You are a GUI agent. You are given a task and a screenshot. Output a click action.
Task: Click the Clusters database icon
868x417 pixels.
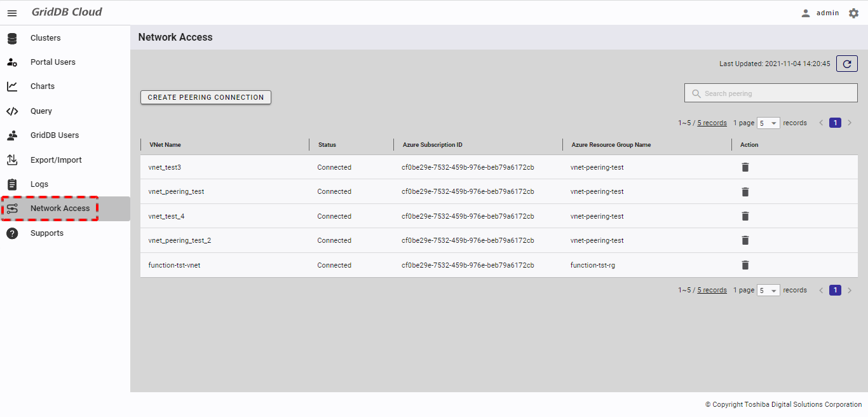[12, 38]
